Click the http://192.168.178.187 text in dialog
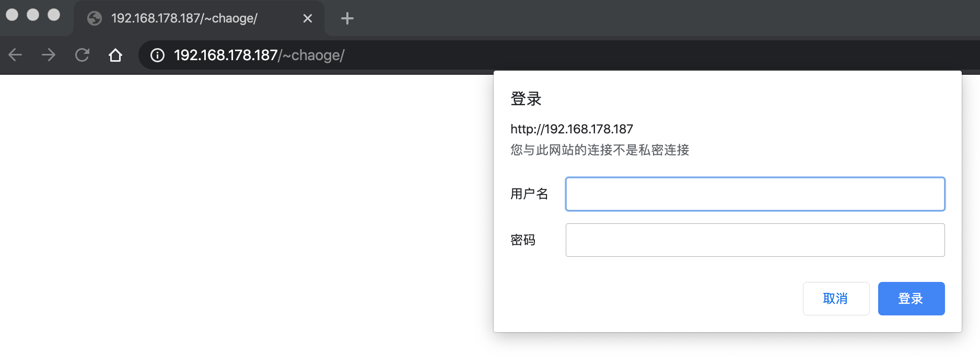 571,129
